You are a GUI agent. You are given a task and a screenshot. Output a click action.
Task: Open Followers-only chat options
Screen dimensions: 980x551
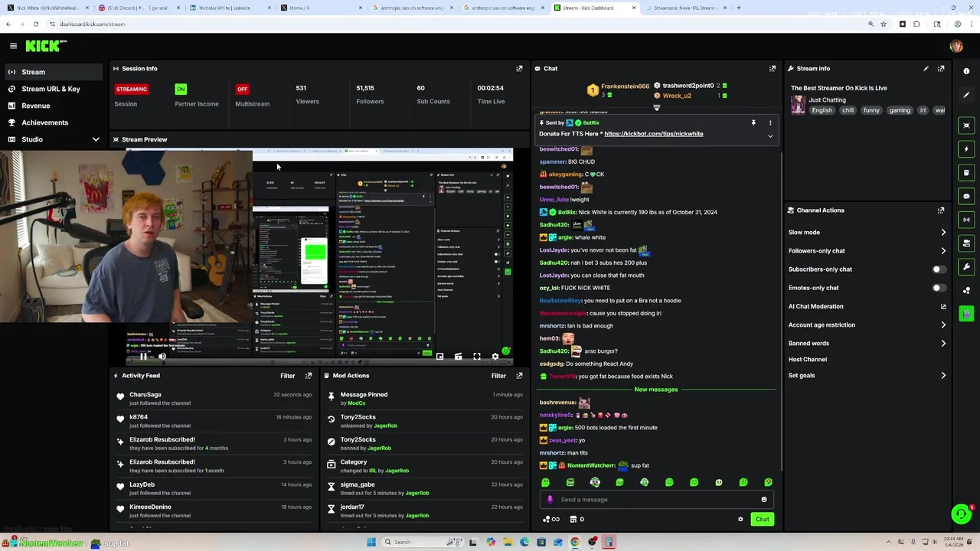point(867,251)
